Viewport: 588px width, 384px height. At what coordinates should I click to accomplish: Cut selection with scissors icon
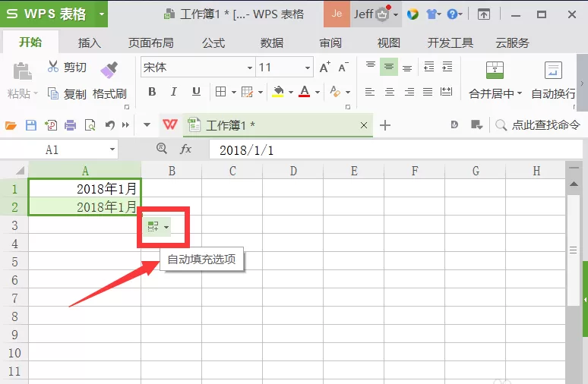point(53,67)
